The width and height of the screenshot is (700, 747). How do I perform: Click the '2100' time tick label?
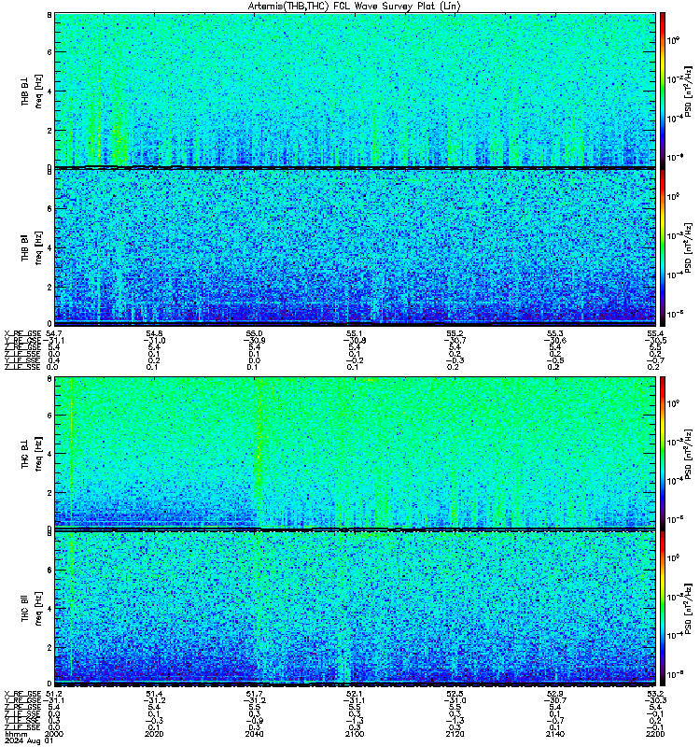[355, 734]
